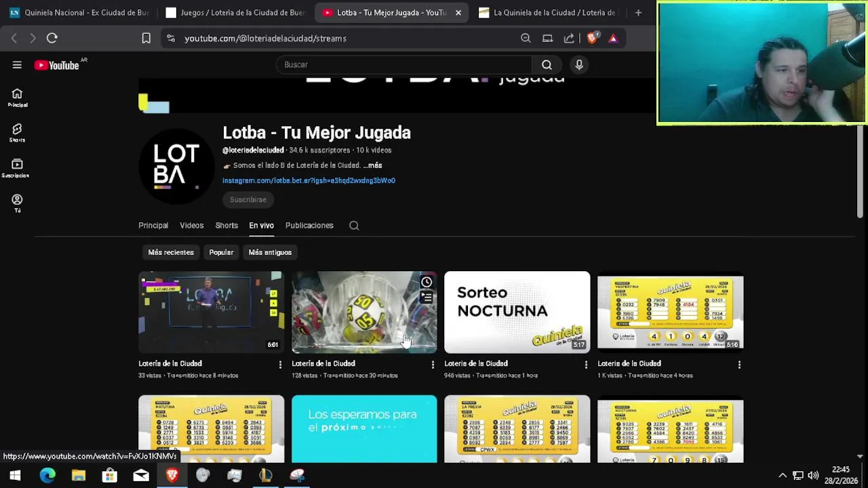Open volume control in system tray

point(813,476)
